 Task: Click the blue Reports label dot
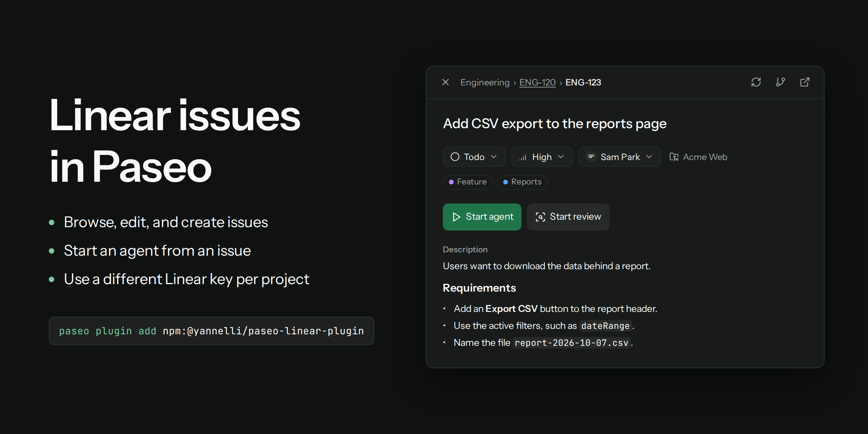click(x=506, y=182)
